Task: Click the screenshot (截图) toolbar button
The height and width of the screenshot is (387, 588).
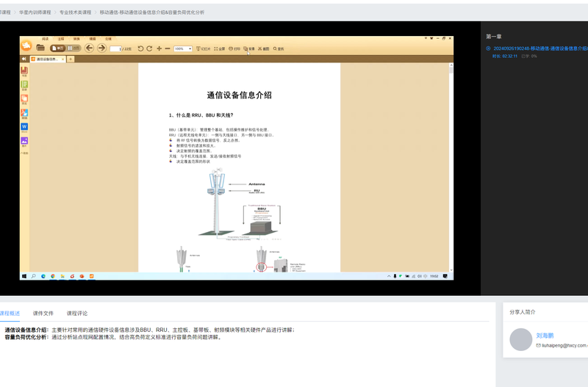Action: pos(264,48)
